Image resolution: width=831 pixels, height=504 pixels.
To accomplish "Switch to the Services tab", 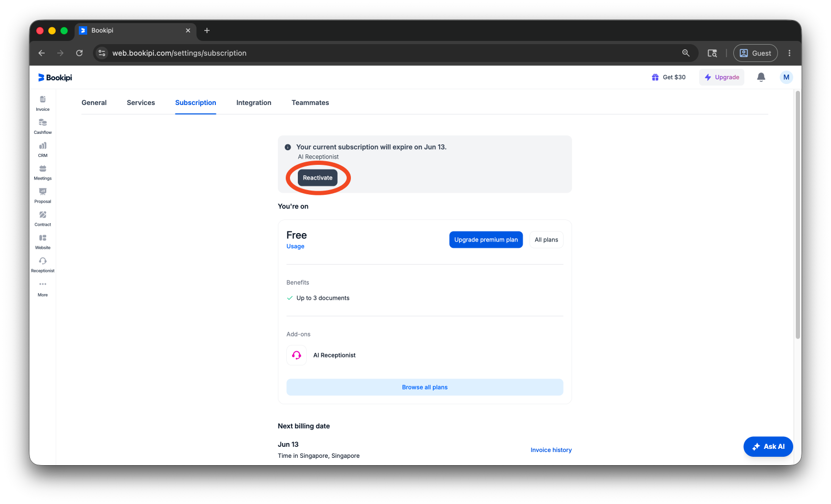I will tap(141, 103).
